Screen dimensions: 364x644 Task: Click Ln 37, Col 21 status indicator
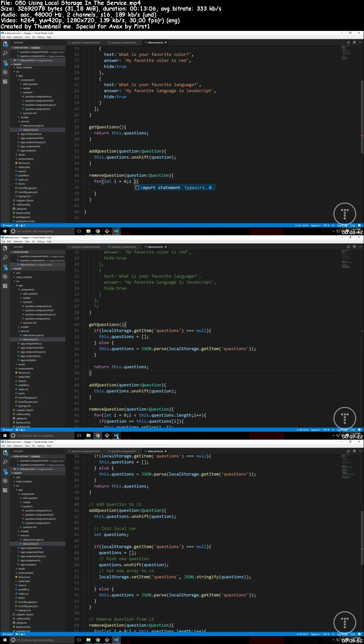click(x=301, y=225)
